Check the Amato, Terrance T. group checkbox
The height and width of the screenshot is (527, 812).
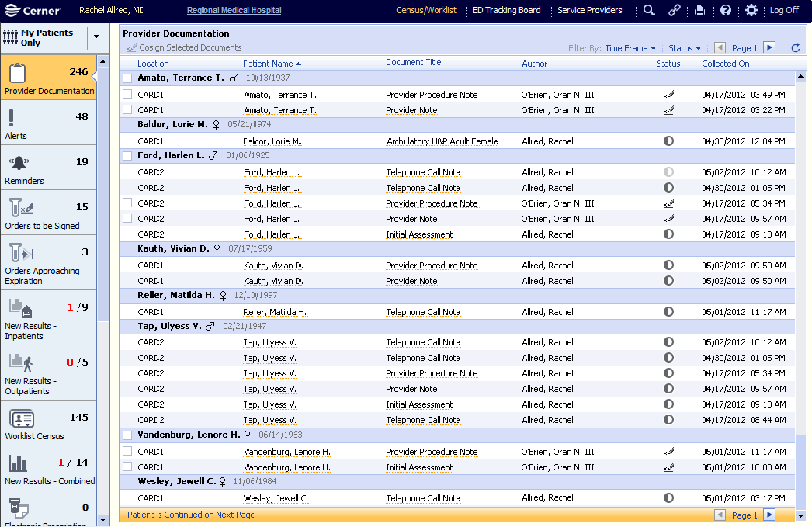127,78
